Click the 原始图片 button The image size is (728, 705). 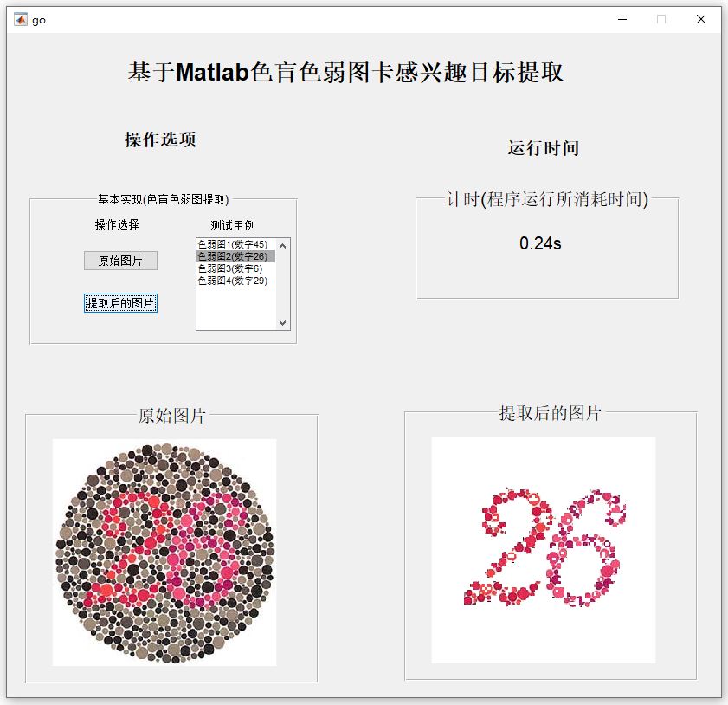coord(120,261)
